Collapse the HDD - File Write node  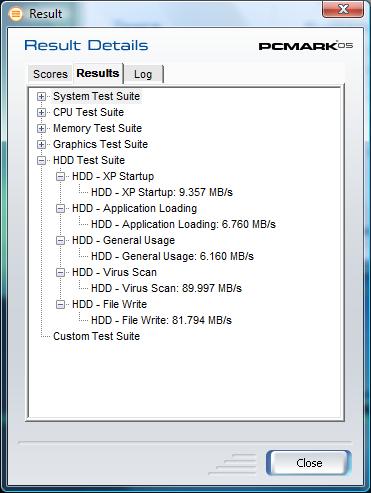pyautogui.click(x=60, y=304)
